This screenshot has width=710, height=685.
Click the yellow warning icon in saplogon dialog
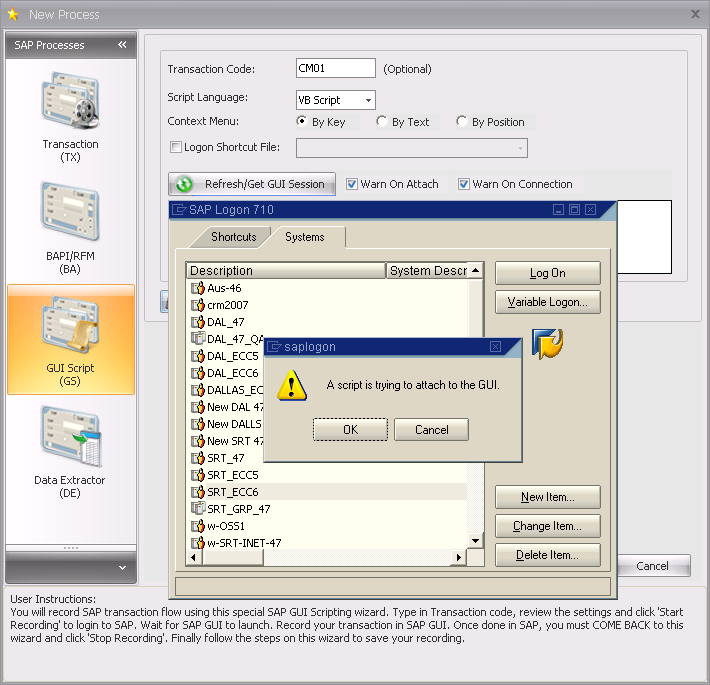[x=292, y=385]
